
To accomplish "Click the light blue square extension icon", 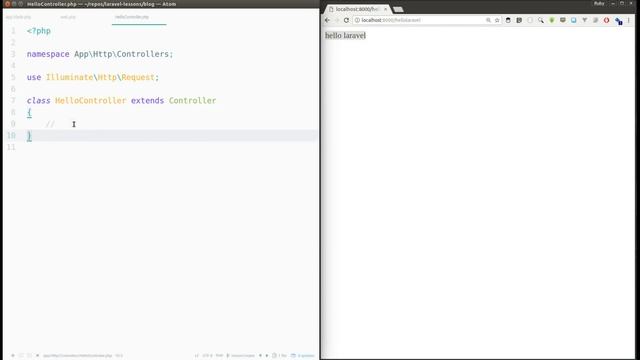I will (573, 20).
